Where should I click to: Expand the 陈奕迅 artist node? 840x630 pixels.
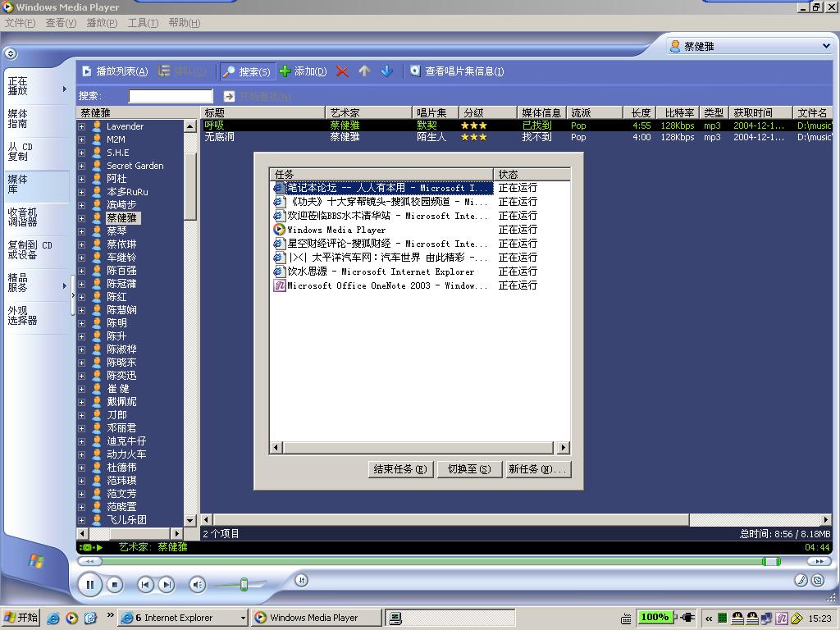coord(81,376)
